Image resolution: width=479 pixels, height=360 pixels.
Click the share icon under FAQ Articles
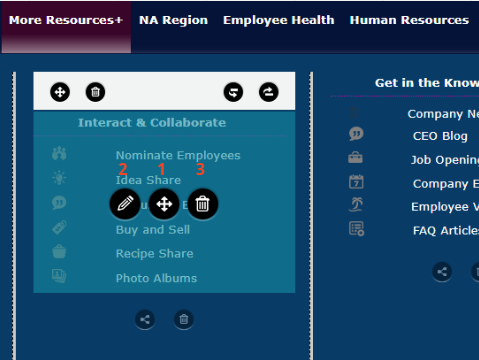[442, 272]
